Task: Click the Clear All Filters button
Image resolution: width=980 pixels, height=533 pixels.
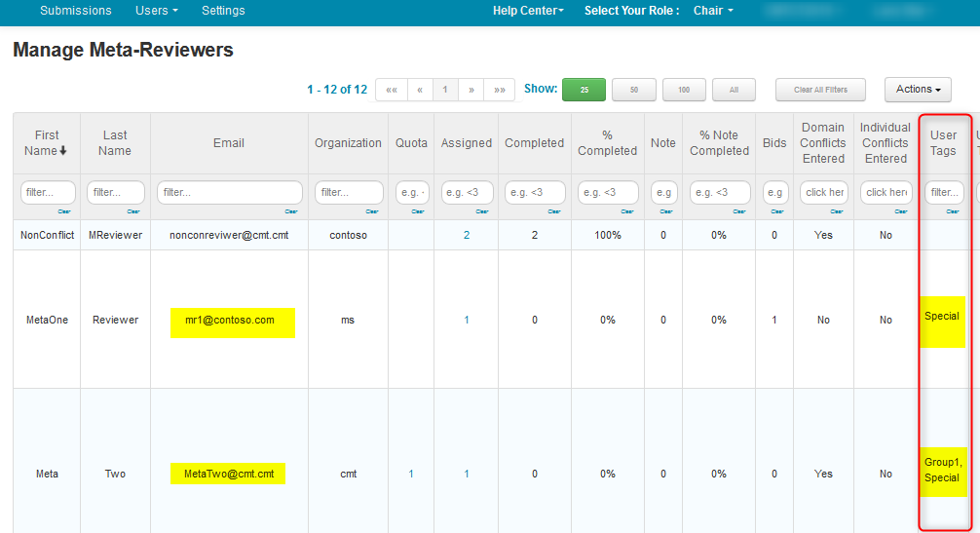Action: 820,90
